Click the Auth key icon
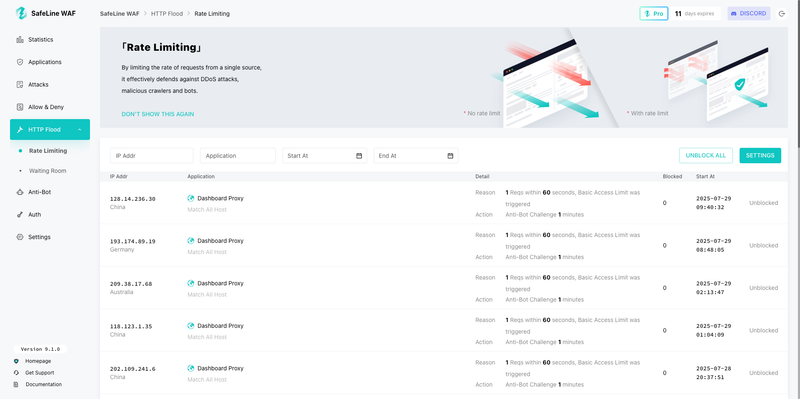Image resolution: width=800 pixels, height=399 pixels. [x=20, y=215]
